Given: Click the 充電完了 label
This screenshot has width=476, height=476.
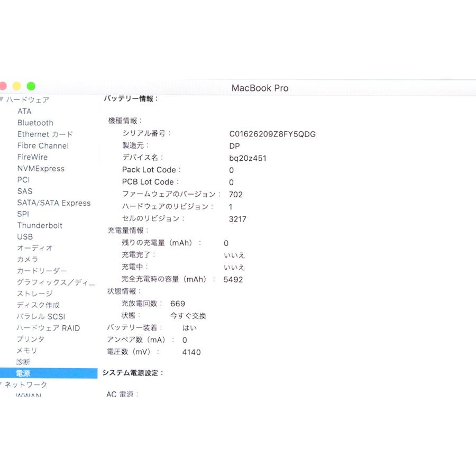Looking at the screenshot, I should tap(139, 255).
